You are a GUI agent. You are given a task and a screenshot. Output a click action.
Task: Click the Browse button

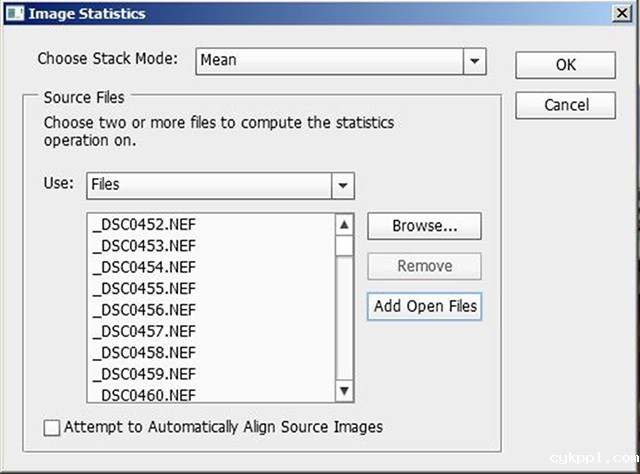pos(424,226)
